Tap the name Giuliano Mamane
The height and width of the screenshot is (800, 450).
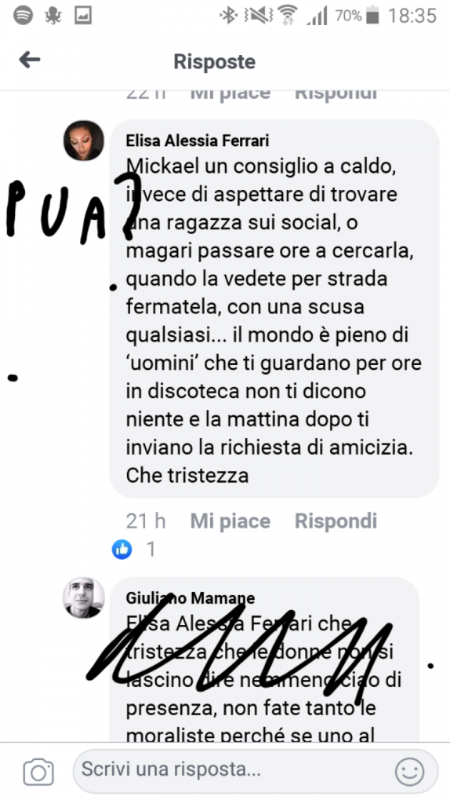190,597
